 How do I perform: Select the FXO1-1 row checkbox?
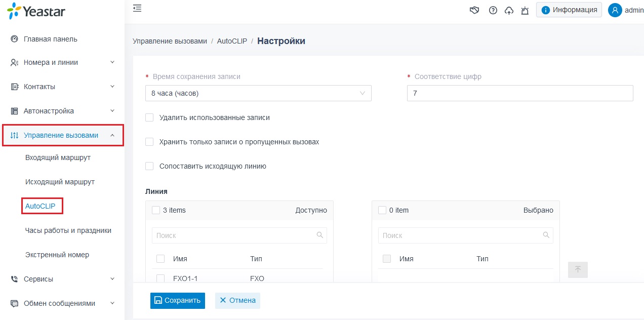coord(160,278)
